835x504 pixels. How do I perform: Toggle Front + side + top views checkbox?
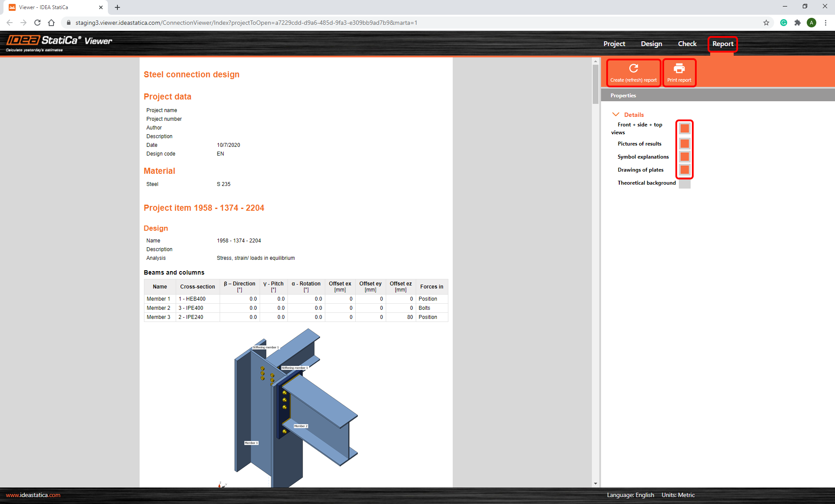pos(684,128)
